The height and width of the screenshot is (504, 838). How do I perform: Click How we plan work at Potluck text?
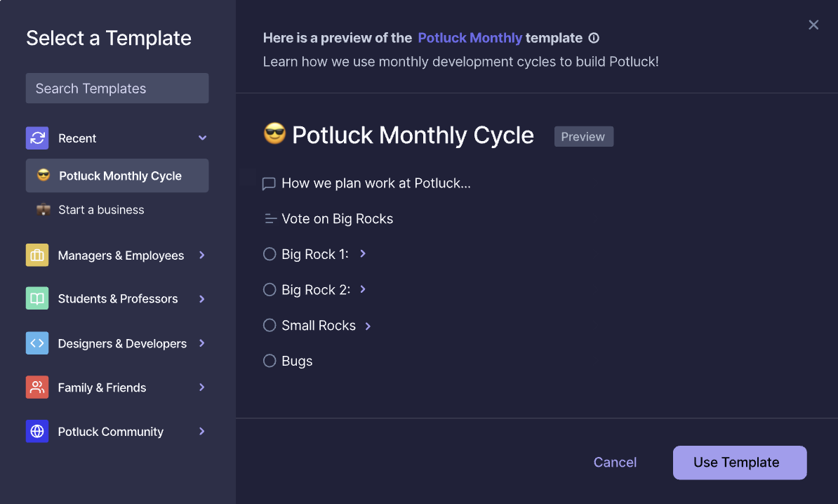coord(376,183)
